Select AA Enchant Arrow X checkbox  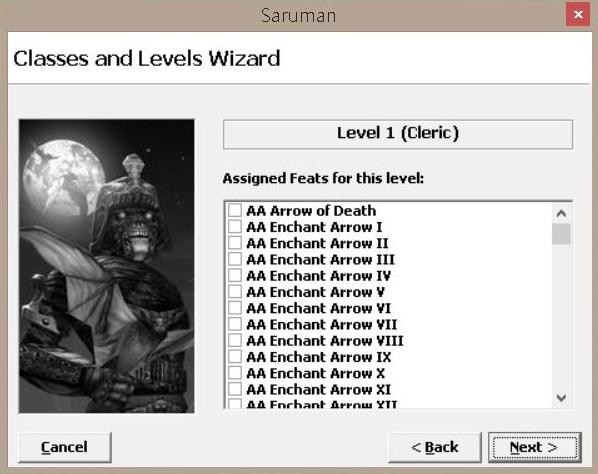(x=235, y=373)
